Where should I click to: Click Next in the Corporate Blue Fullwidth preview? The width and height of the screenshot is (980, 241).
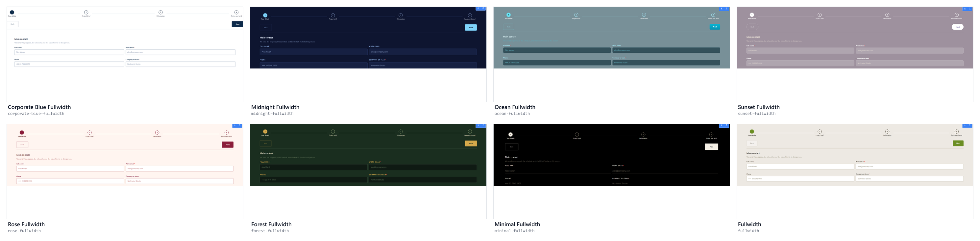pyautogui.click(x=237, y=24)
